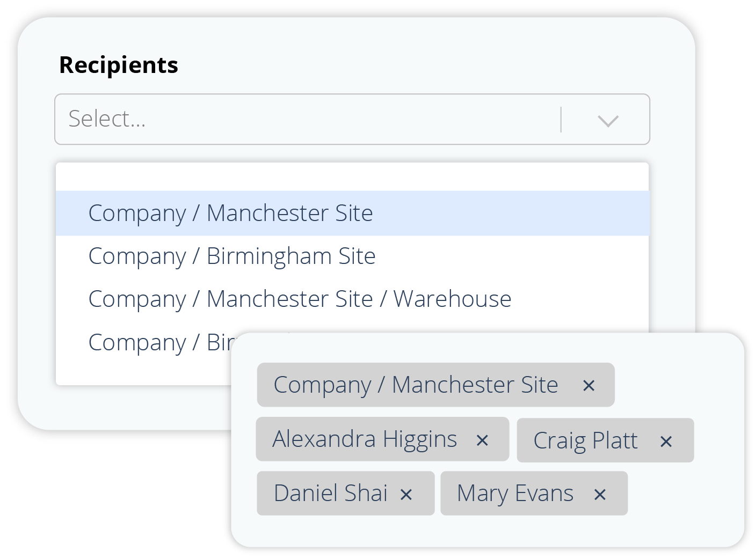Viewport: 756px width, 559px height.
Task: Click the separator beside the dropdown chevron
Action: click(561, 120)
